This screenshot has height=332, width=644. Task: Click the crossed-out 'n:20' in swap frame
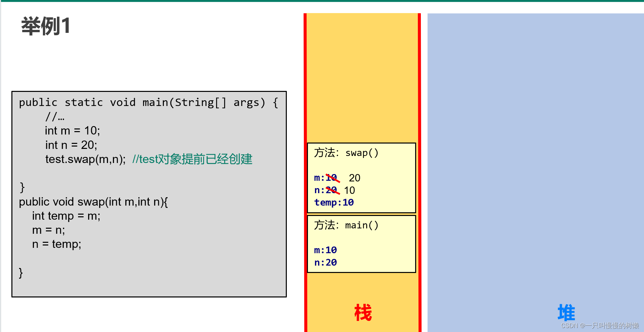coord(327,190)
